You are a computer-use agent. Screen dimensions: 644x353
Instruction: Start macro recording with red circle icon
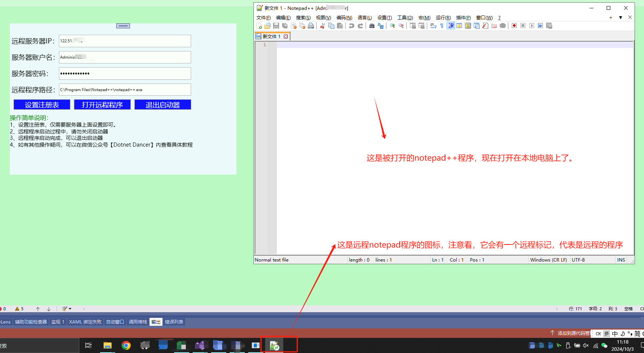(514, 26)
